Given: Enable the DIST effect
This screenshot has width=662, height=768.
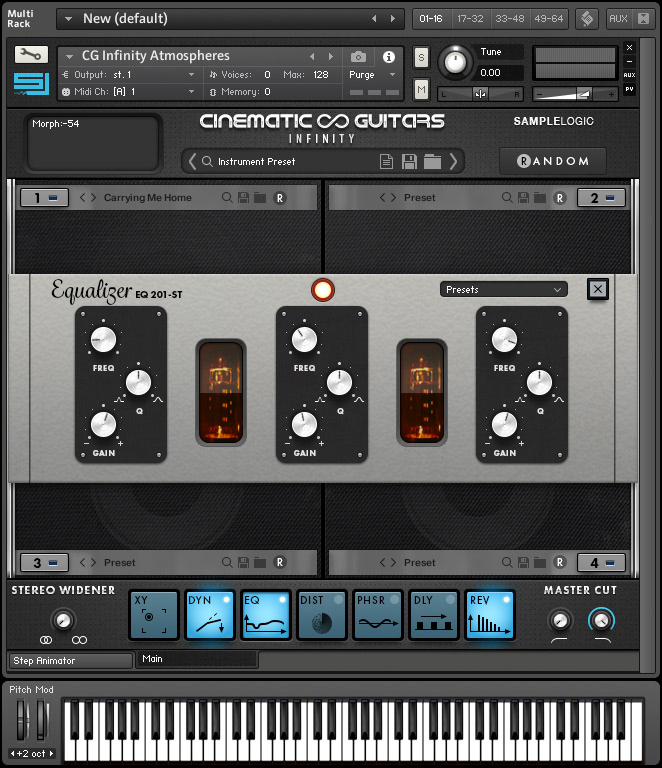Looking at the screenshot, I should click(321, 615).
